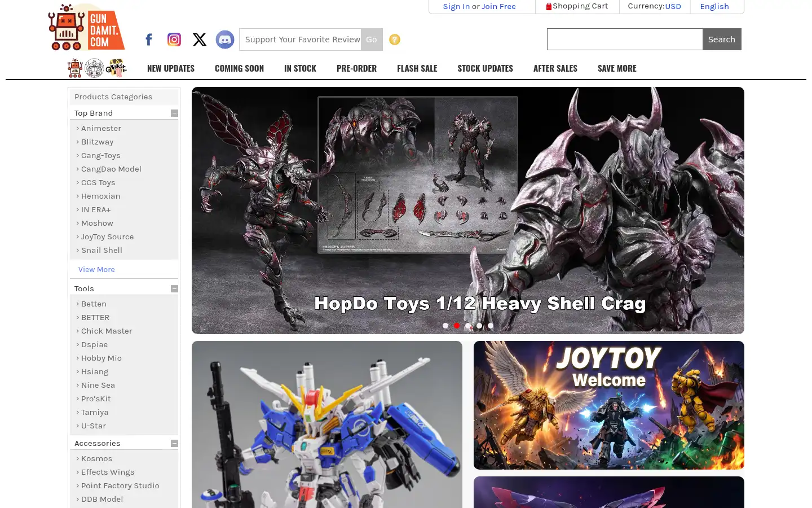Open the Discord server icon

(x=225, y=40)
